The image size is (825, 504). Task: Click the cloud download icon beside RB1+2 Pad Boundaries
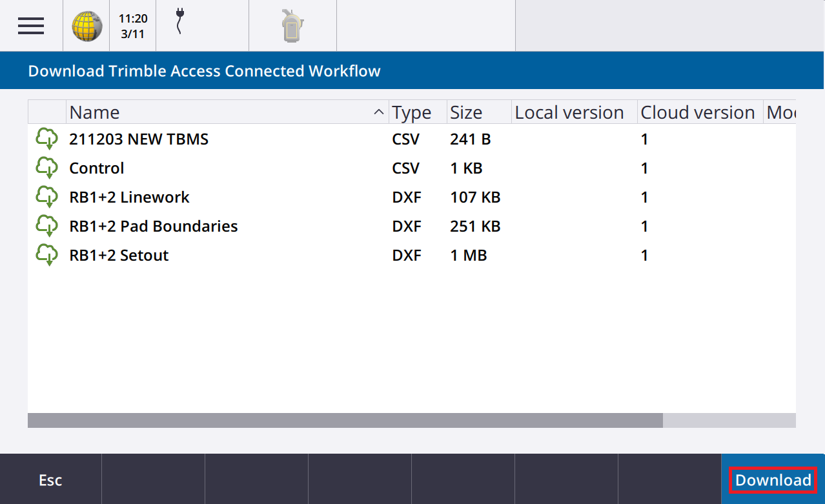(46, 226)
